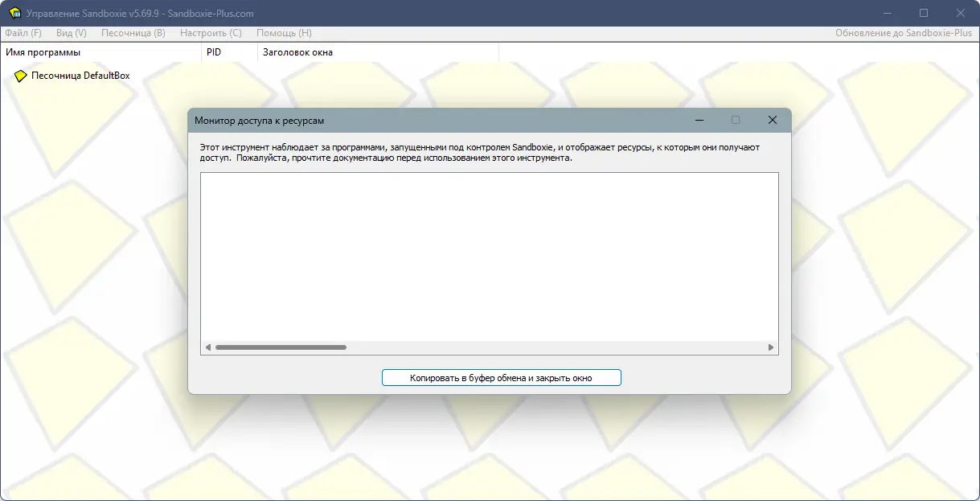The width and height of the screenshot is (980, 501).
Task: Click the PID column header
Action: tap(229, 52)
